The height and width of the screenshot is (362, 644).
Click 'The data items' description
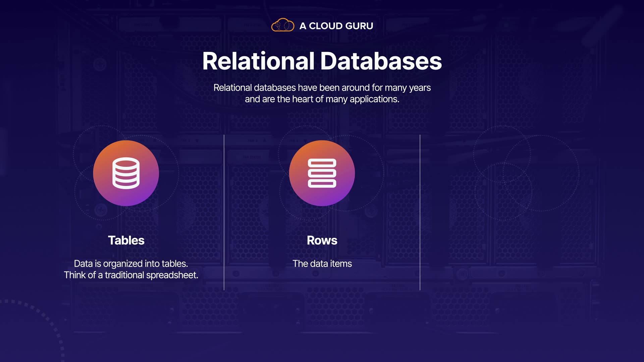(322, 264)
